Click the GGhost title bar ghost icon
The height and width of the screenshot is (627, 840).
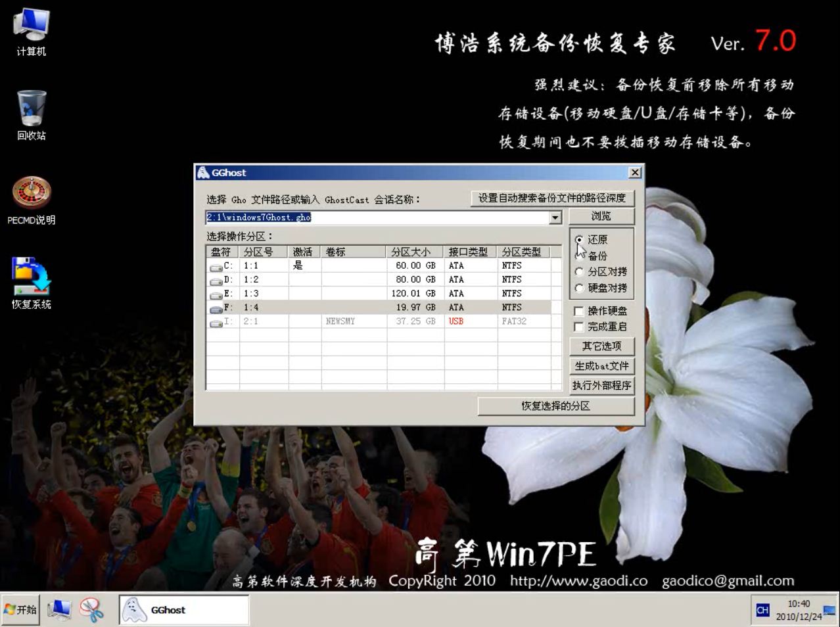point(203,172)
